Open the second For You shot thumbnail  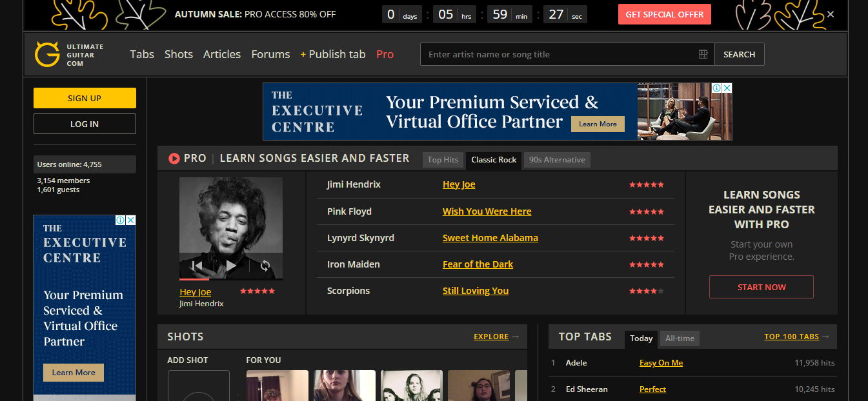pos(345,386)
